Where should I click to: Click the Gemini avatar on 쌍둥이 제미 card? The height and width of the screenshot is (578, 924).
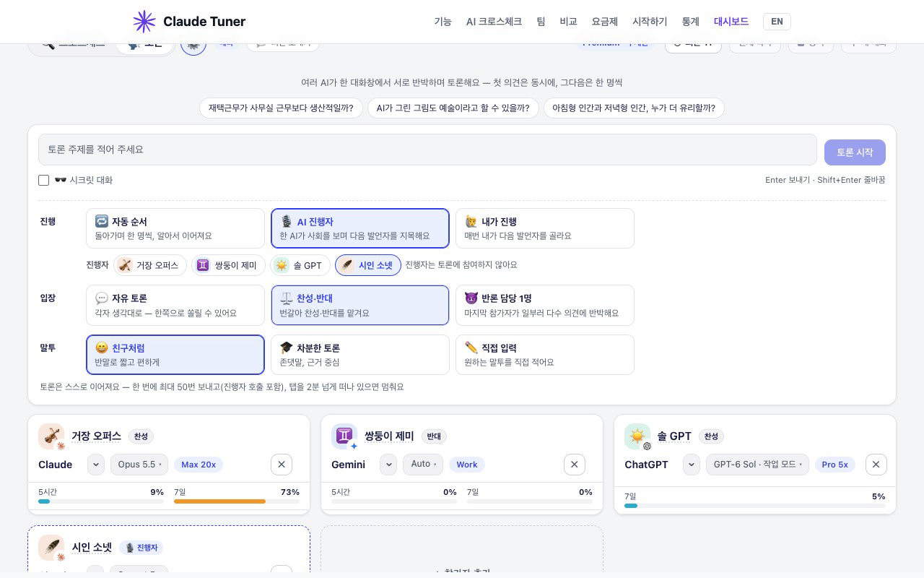(x=344, y=436)
